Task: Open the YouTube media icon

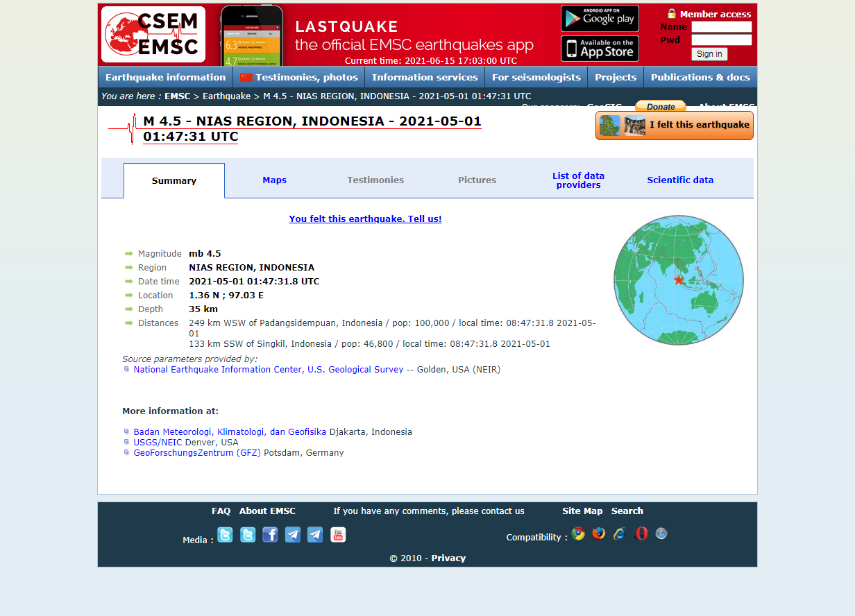Action: coord(338,535)
